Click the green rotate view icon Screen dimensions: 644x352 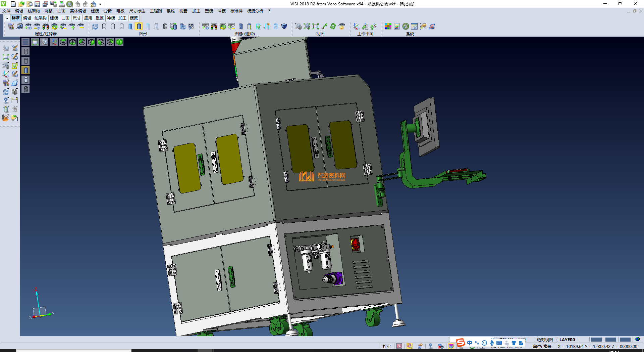coord(333,27)
